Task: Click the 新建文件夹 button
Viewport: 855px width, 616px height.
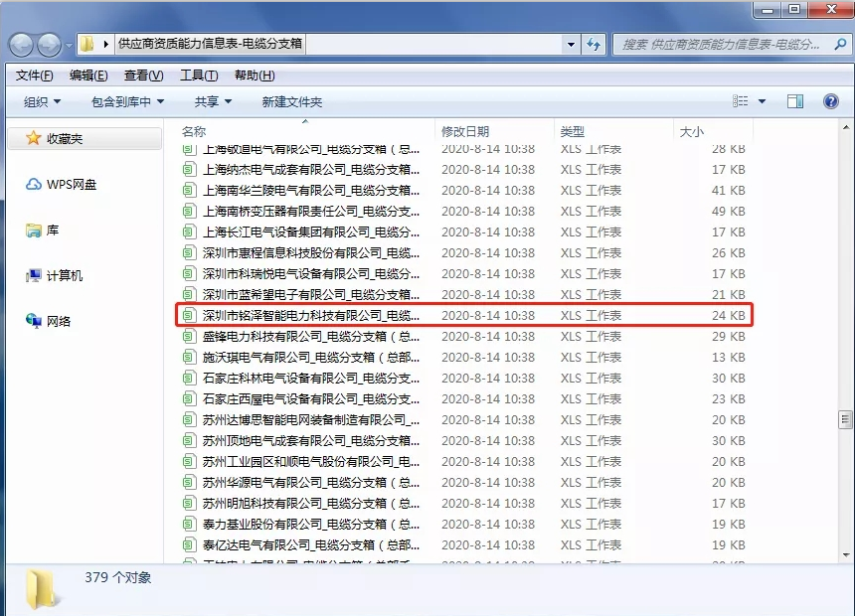Action: (291, 102)
